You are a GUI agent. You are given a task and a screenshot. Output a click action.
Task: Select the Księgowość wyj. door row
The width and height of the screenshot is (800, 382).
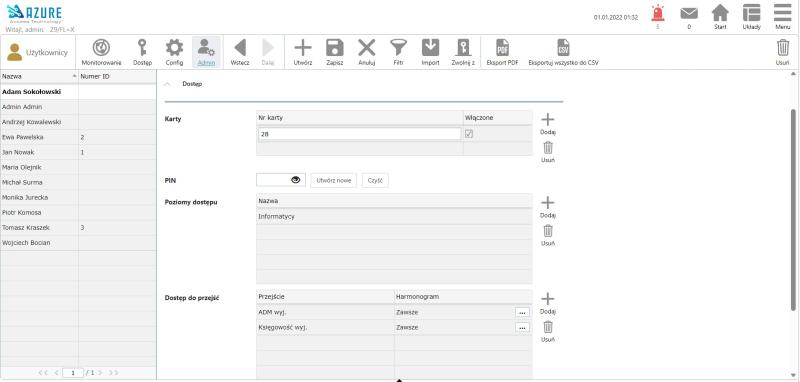coord(394,327)
